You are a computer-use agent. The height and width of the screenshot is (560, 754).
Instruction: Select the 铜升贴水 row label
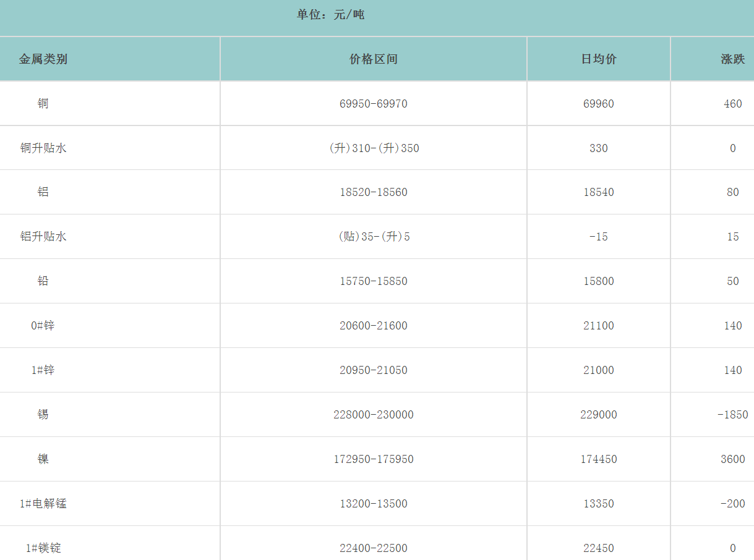tap(43, 148)
